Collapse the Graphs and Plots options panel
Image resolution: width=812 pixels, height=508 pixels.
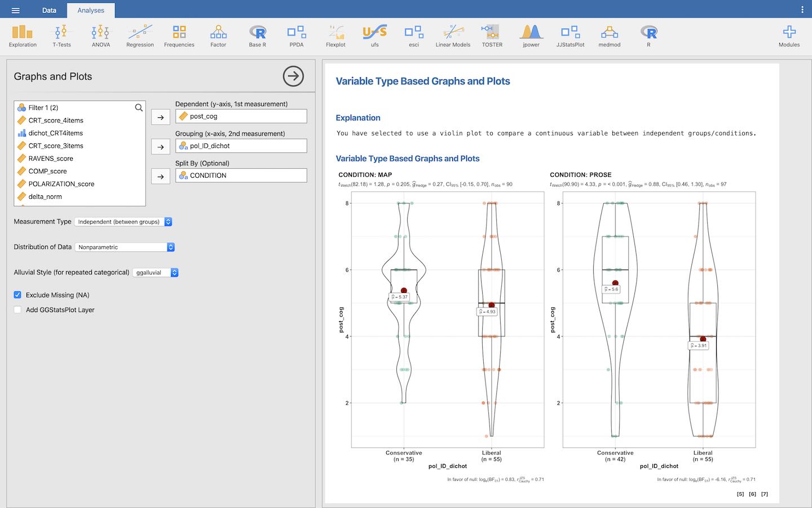[x=293, y=76]
